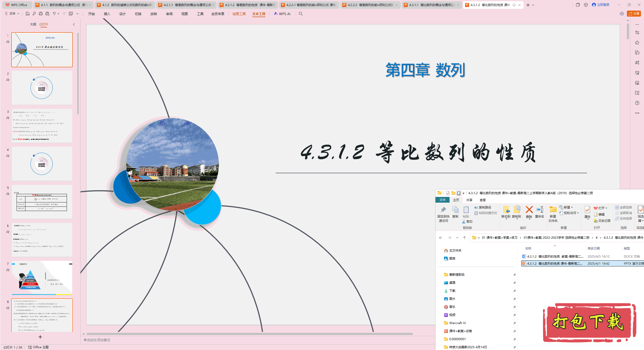Screen dimensions: 644x350
Task: Toggle the pin beside 桌面 in Explorer sidebar
Action: click(x=514, y=283)
